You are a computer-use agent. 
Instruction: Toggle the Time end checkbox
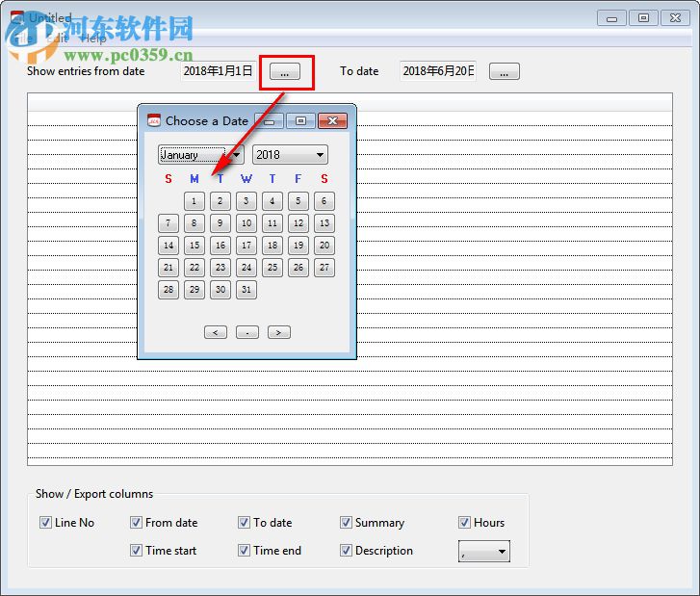coord(244,551)
